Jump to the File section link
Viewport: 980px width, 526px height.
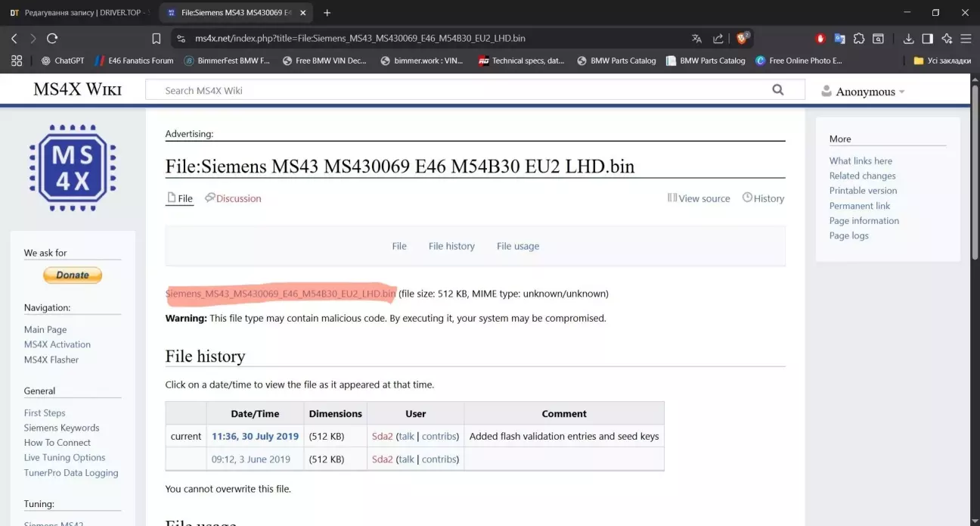[x=399, y=246]
